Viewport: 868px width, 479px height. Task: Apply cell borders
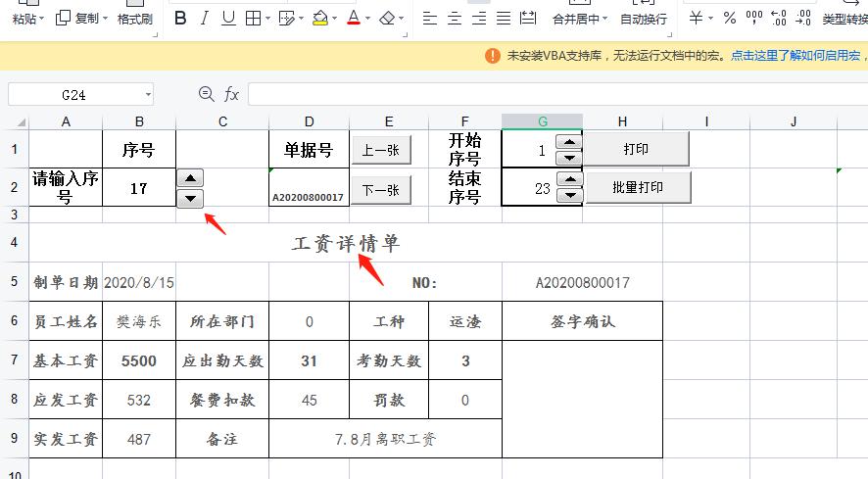point(253,19)
